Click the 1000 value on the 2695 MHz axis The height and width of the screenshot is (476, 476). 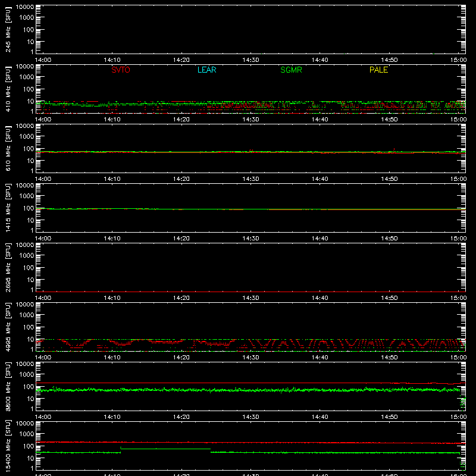[27, 256]
